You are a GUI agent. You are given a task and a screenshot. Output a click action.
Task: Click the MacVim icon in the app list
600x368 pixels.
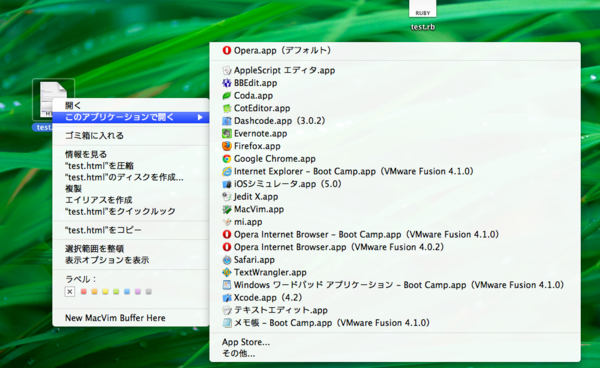pyautogui.click(x=227, y=209)
